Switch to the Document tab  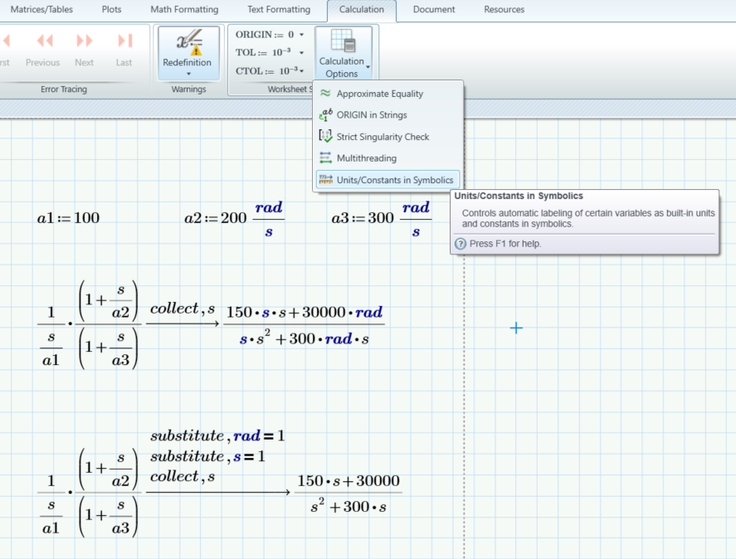pos(434,10)
